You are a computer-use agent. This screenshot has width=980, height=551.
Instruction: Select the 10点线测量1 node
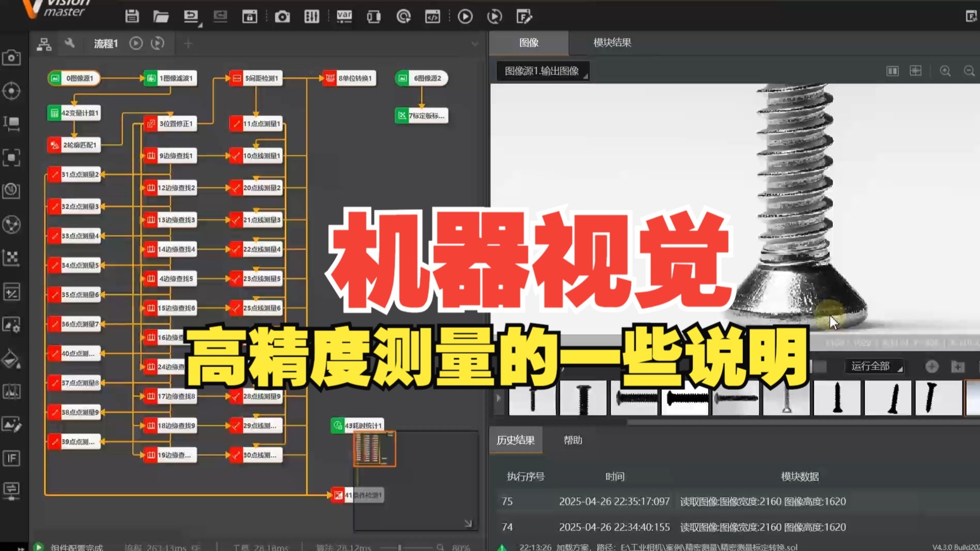pos(256,155)
